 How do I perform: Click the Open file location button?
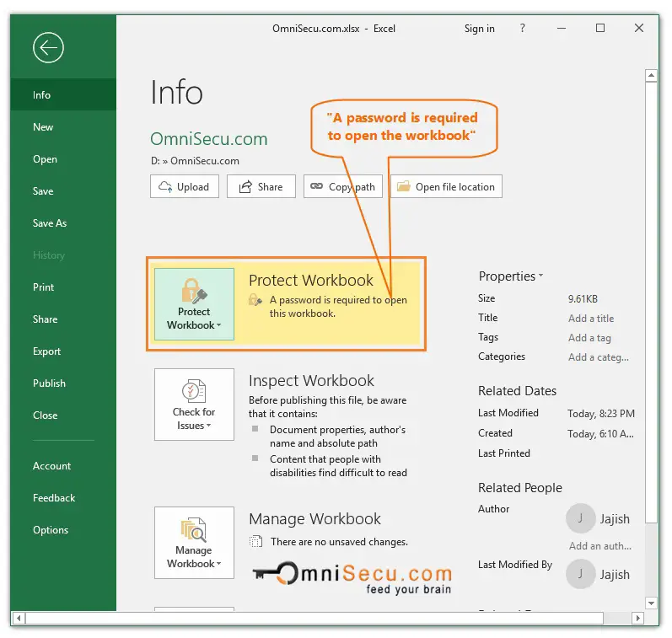coord(446,186)
